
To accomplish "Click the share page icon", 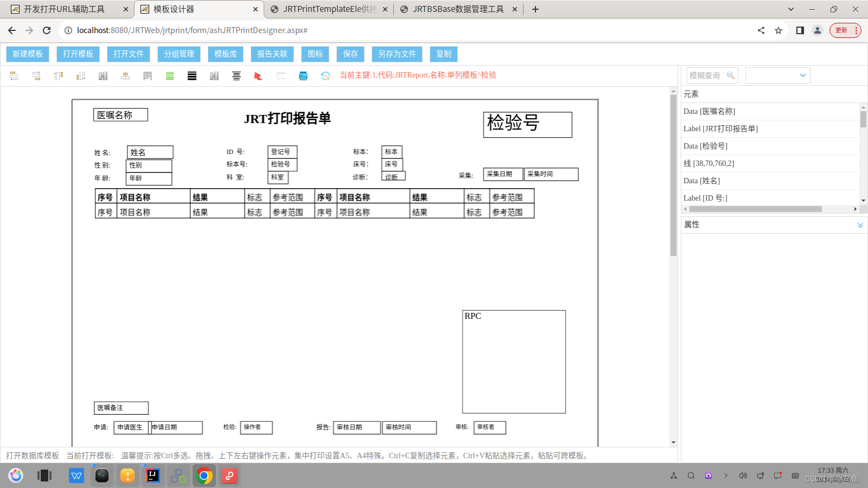I will point(761,30).
